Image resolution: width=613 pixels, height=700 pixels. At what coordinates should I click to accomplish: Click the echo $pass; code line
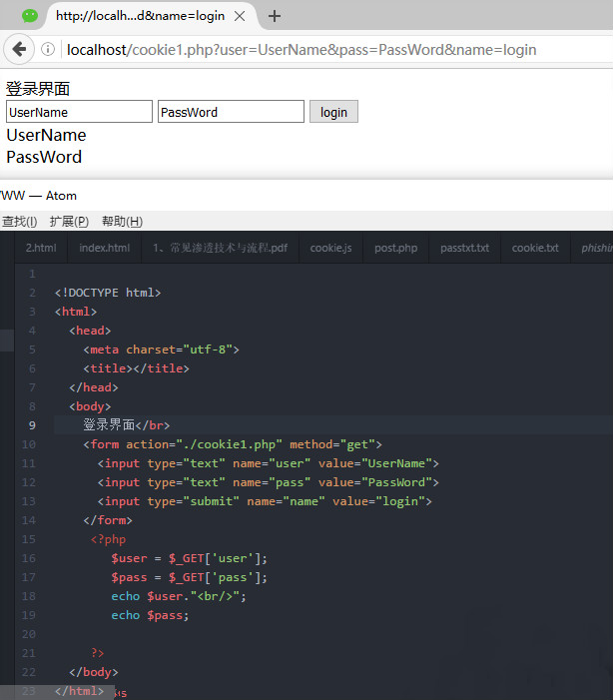click(x=150, y=615)
